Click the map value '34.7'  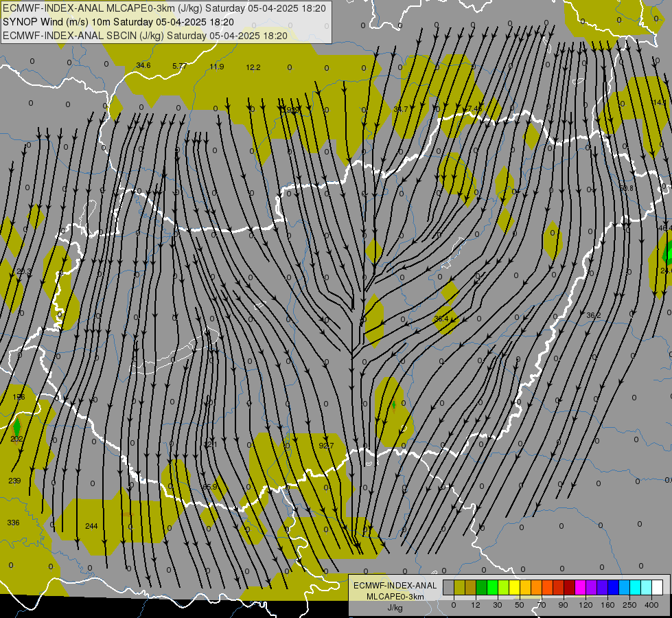tap(401, 109)
